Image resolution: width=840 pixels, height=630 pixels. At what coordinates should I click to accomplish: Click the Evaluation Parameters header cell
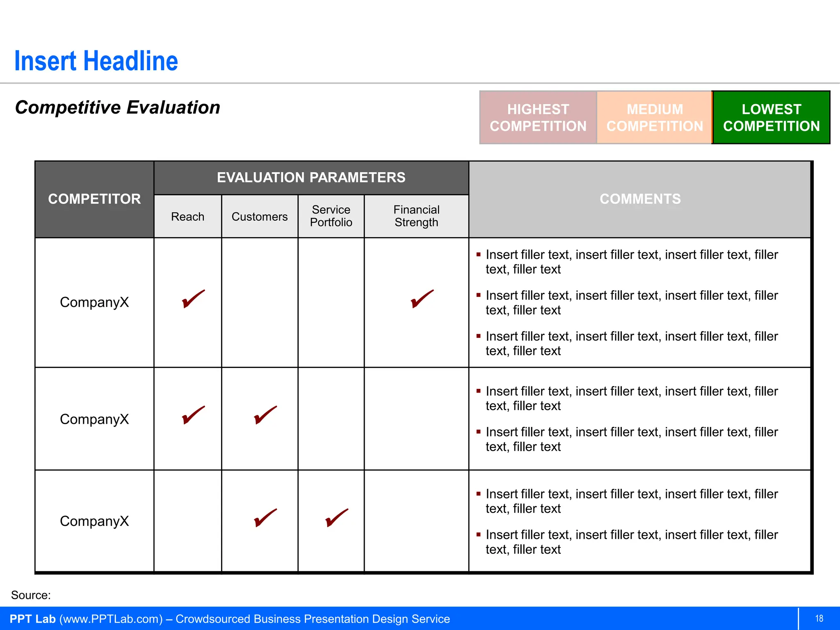coord(311,178)
